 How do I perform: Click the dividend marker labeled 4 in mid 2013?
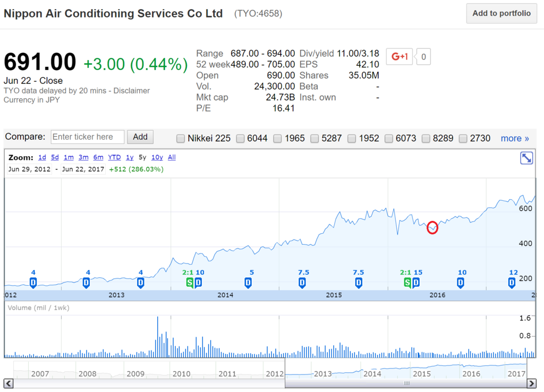coord(140,283)
